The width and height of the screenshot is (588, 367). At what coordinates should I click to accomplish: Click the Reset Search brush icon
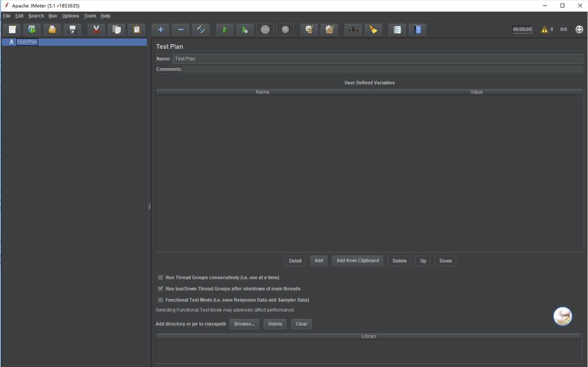[373, 30]
